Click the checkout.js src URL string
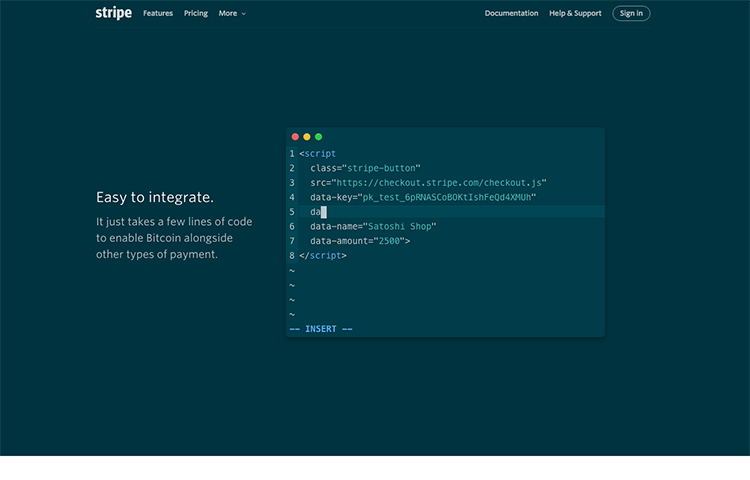This screenshot has height=480, width=750. point(440,183)
